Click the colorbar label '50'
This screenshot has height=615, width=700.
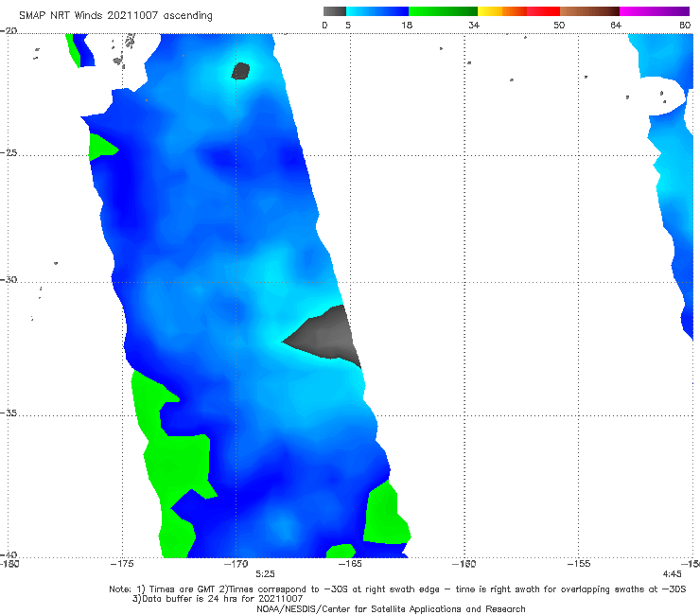(x=559, y=25)
